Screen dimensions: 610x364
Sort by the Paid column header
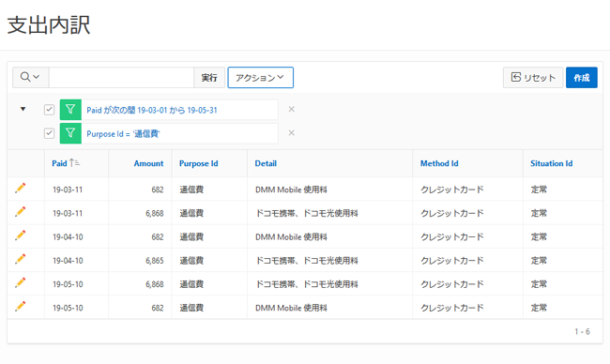[59, 163]
